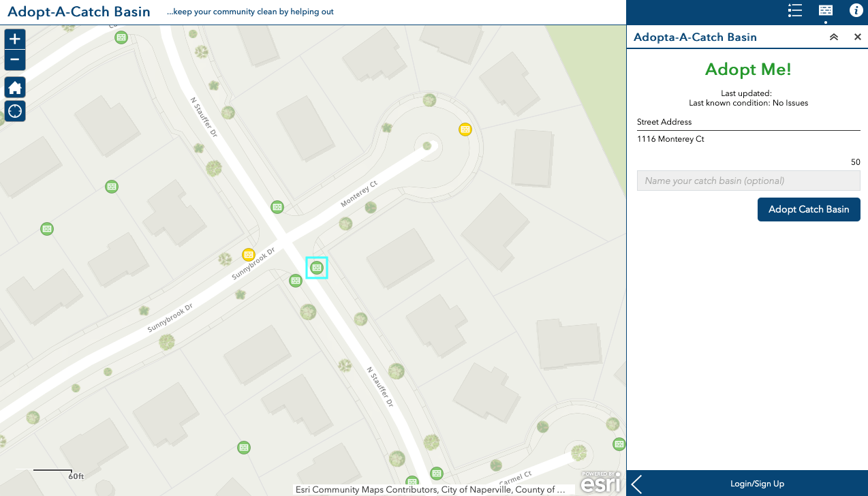Collapse the Adopta-A-Catch Basin panel
Image resolution: width=868 pixels, height=496 pixels.
point(834,37)
